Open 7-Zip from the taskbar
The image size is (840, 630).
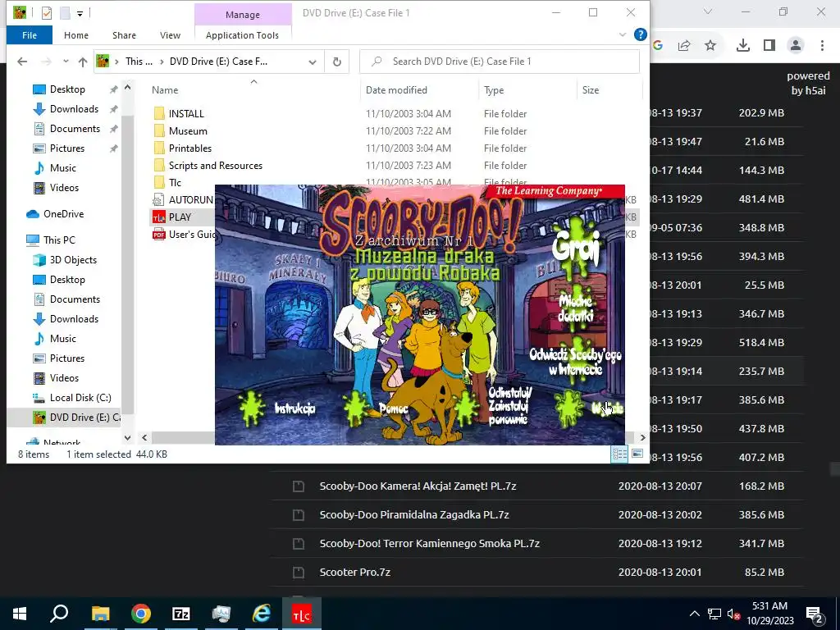(181, 614)
